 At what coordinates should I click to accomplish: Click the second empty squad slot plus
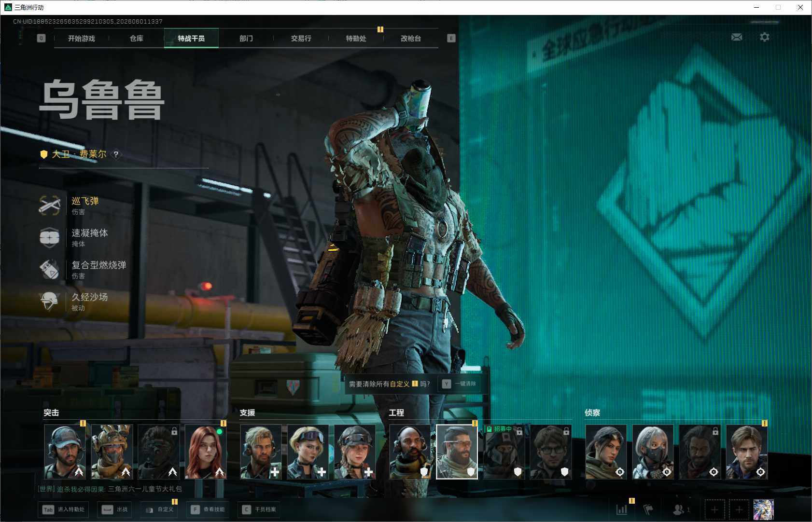click(x=739, y=509)
